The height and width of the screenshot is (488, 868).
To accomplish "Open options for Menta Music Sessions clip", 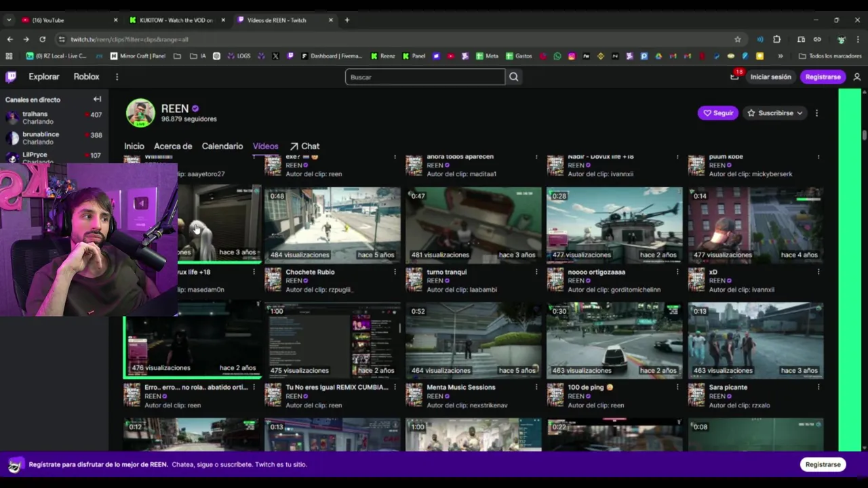I will click(536, 387).
